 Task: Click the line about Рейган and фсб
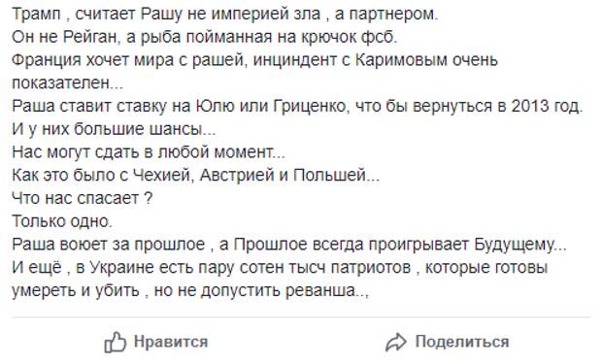point(205,37)
